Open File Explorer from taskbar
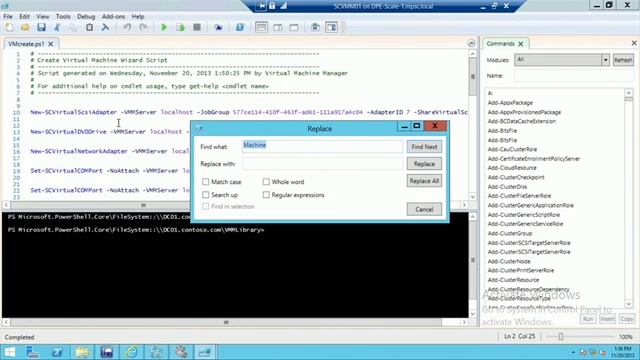Image resolution: width=640 pixels, height=360 pixels. 82,352
